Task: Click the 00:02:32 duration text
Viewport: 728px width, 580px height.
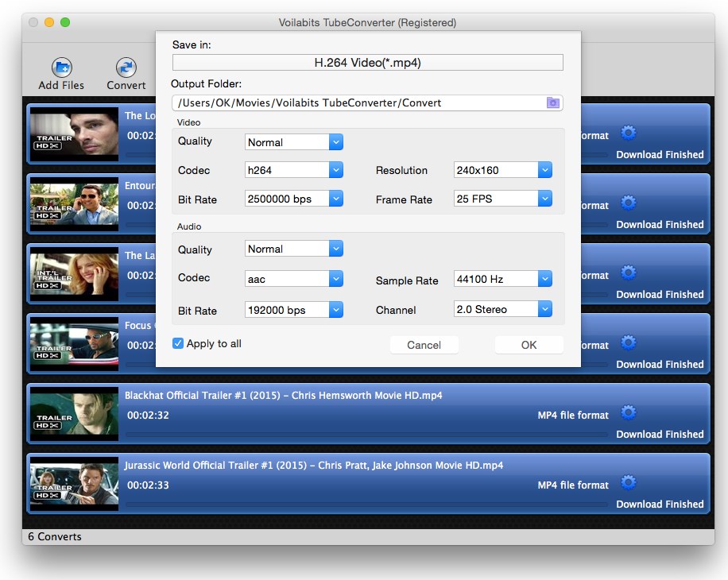Action: tap(148, 416)
